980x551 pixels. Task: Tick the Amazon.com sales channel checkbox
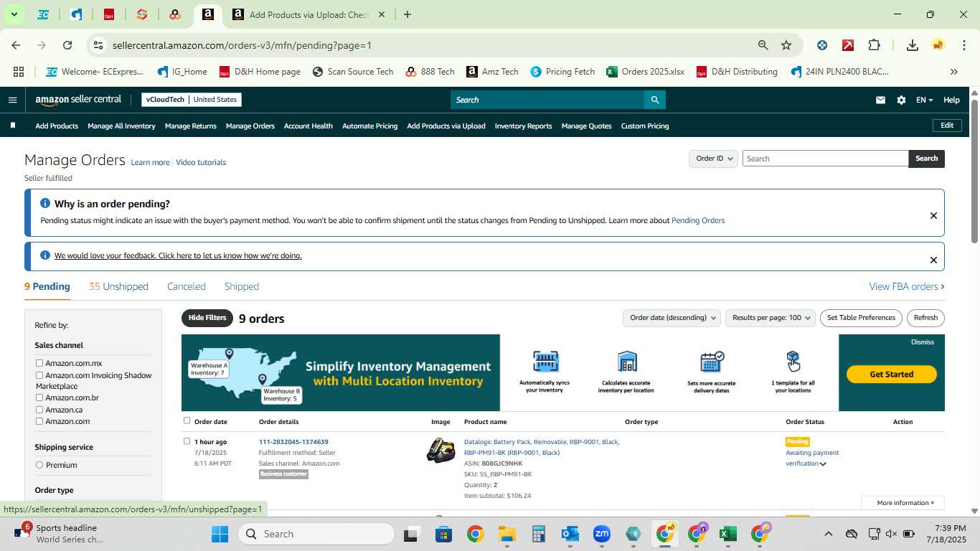coord(39,421)
